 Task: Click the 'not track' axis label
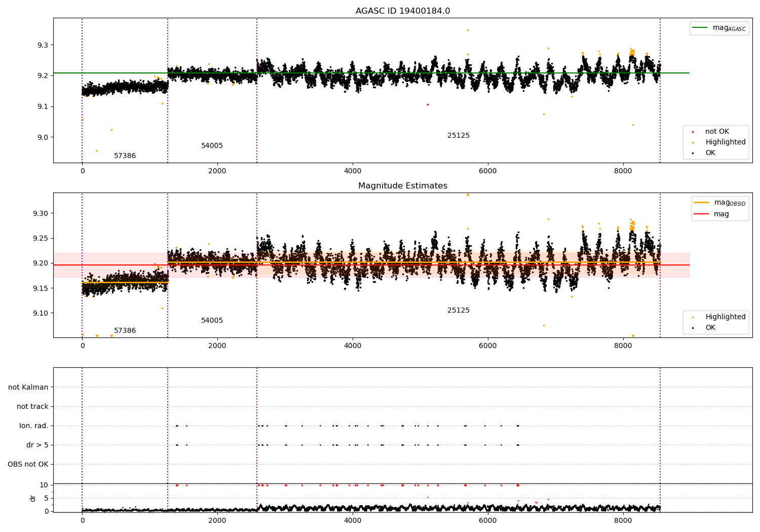[x=32, y=407]
